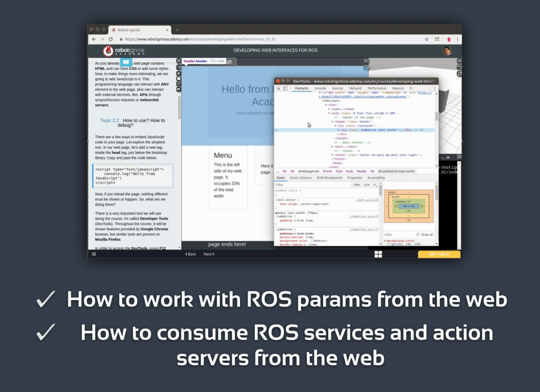
Task: Open the Accessibility tab in DevTools
Action: click(376, 178)
